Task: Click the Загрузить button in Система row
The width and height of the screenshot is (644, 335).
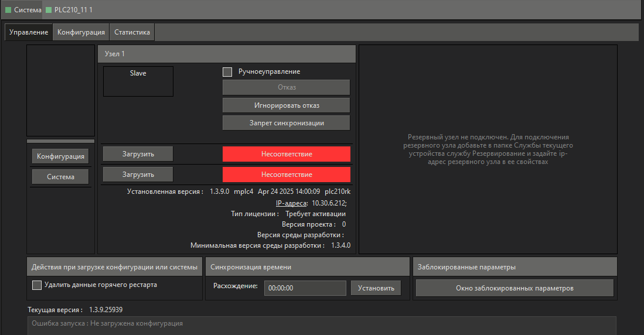Action: pos(138,175)
